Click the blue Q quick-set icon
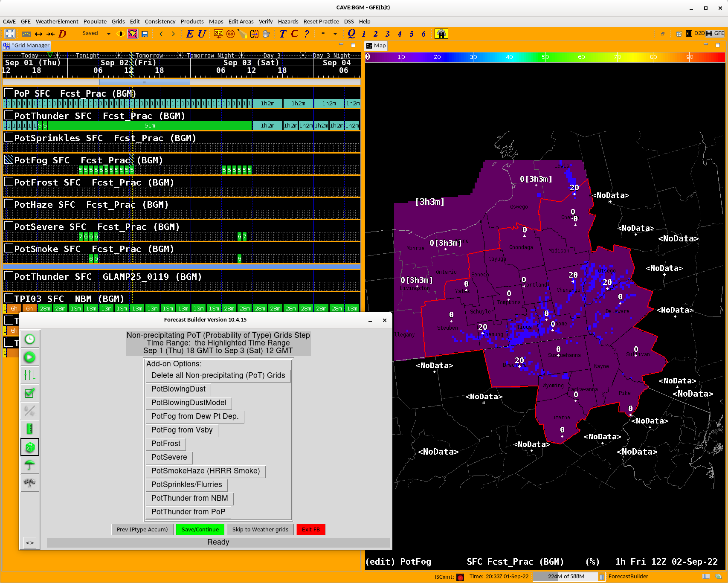Viewport: 728px width, 583px height. point(351,33)
